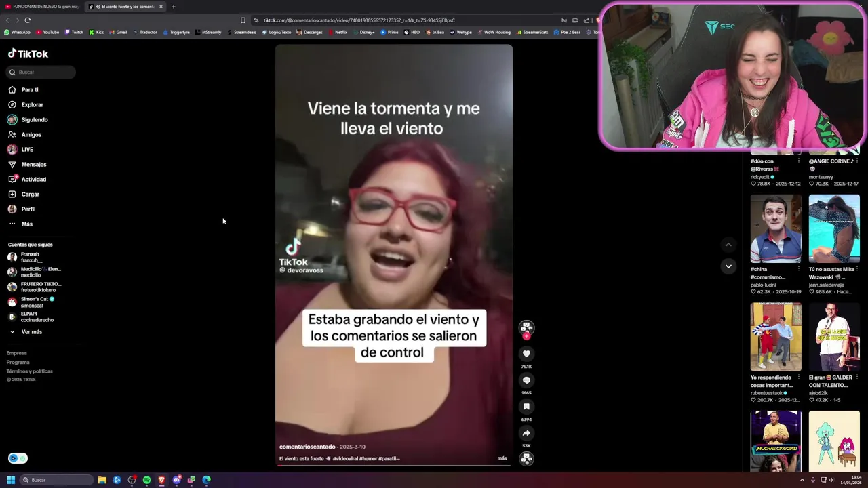Open Tú no asustas Mike Wazowski thumbnail

coord(834,228)
